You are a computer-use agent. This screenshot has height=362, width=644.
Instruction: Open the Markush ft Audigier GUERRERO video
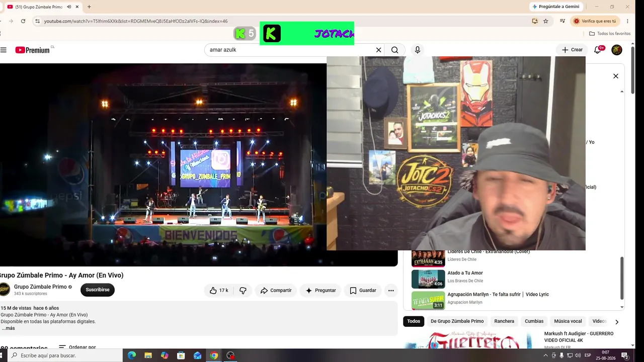pos(579,337)
